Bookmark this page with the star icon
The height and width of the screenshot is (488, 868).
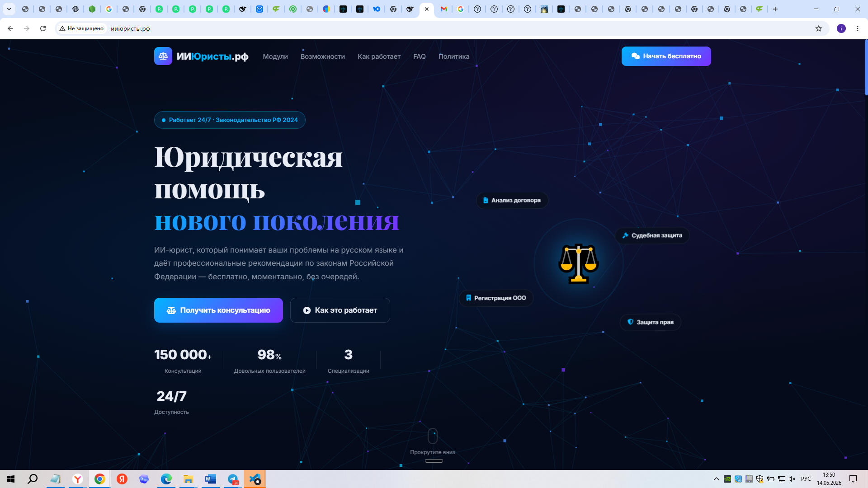tap(819, 28)
